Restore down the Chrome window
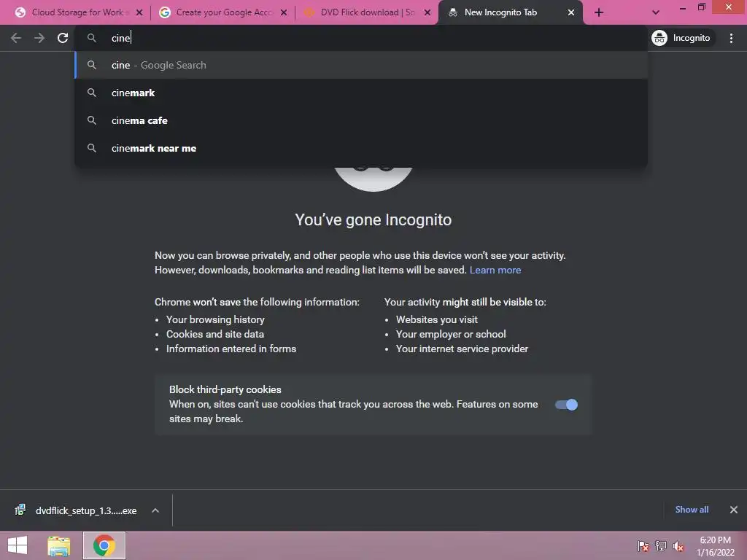 701,7
